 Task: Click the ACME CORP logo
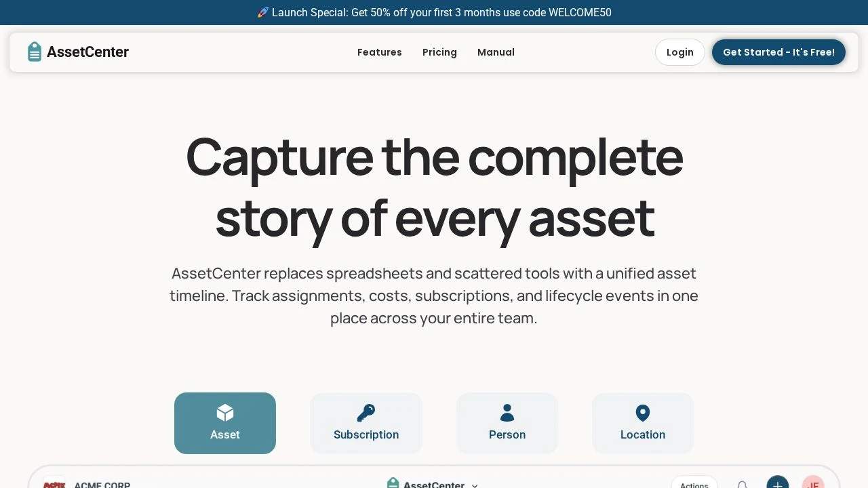coord(54,485)
